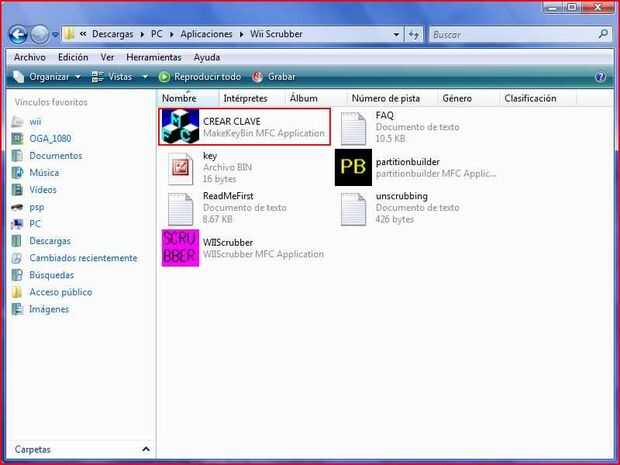
Task: Open the Herramientas menu
Action: click(x=154, y=57)
